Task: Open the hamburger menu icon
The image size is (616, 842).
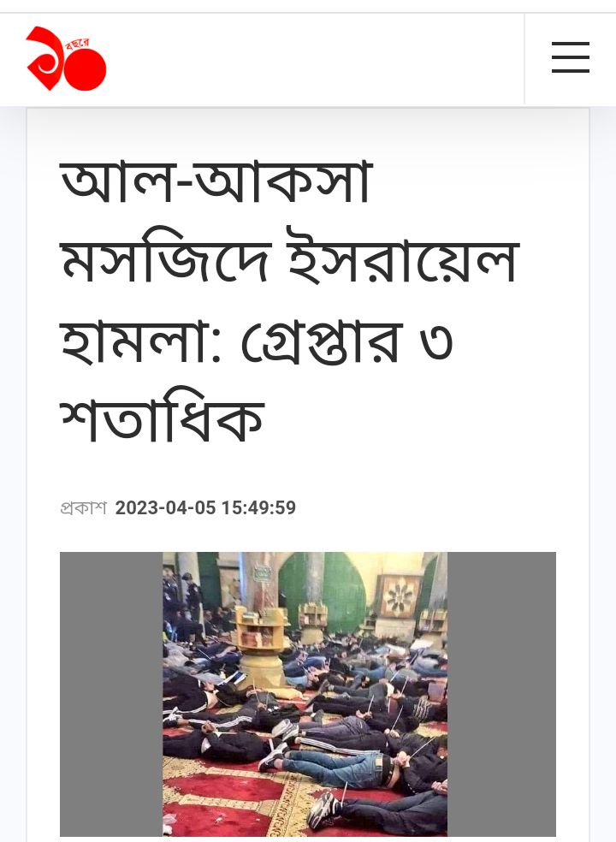Action: pos(571,57)
